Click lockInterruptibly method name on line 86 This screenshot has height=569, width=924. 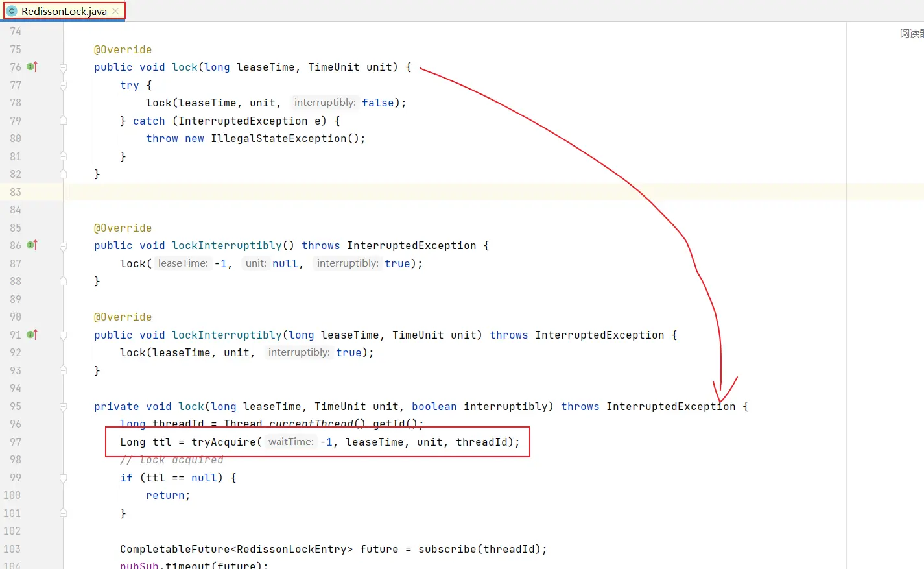227,245
